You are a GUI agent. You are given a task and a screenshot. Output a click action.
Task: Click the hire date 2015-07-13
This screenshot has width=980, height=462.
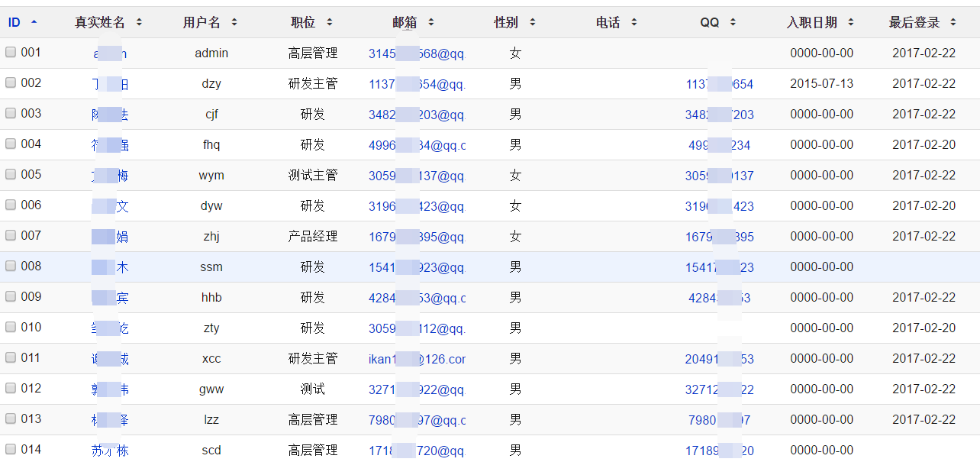(822, 84)
